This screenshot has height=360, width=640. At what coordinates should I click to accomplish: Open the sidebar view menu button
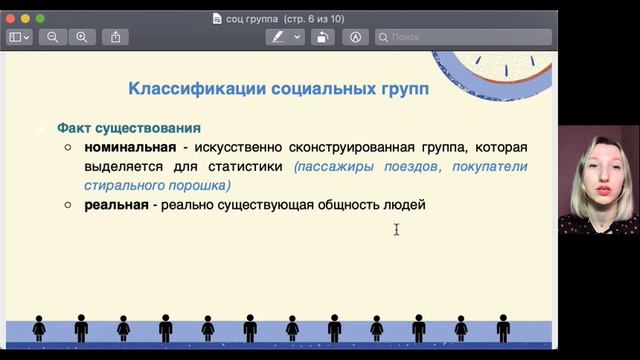(x=19, y=37)
